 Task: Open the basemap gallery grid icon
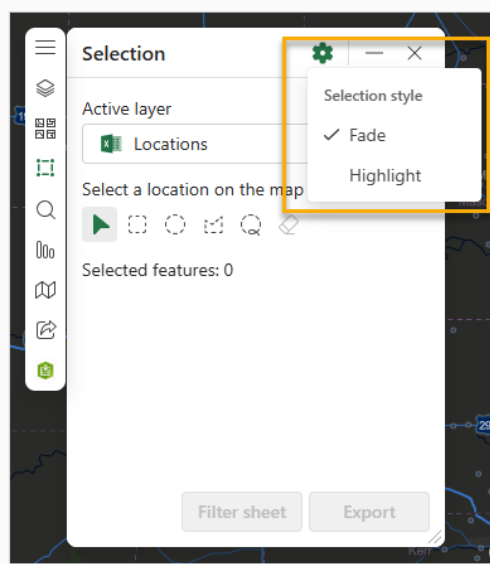click(x=45, y=128)
